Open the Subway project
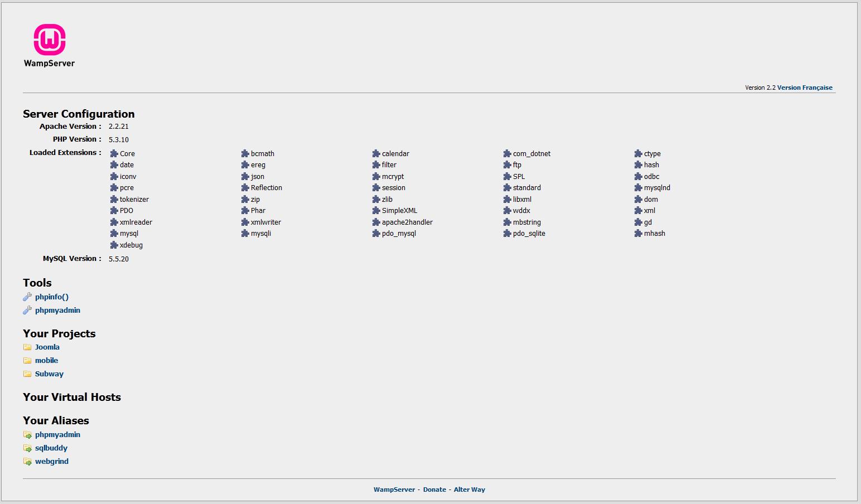 [x=49, y=374]
